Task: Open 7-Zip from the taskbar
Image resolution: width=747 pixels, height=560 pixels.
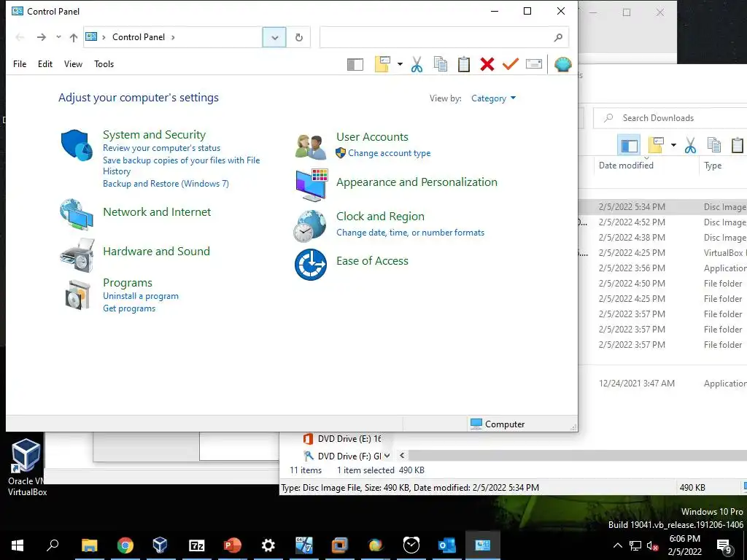Action: coord(197,545)
